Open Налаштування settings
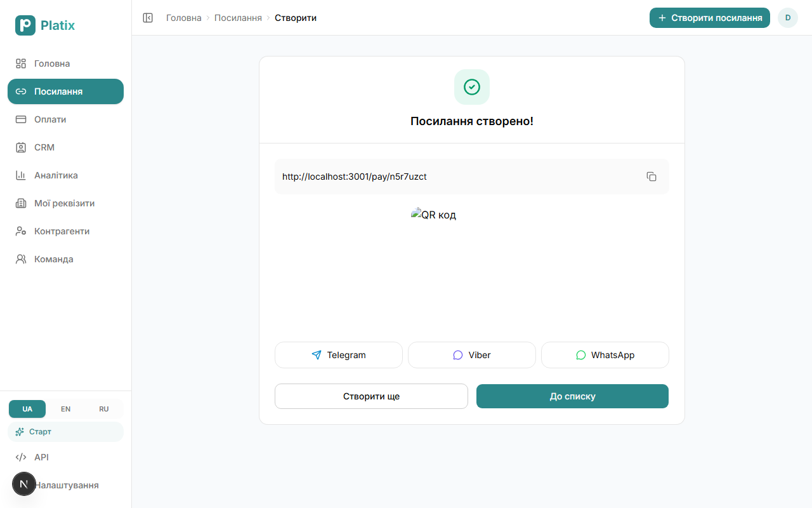 coord(65,485)
